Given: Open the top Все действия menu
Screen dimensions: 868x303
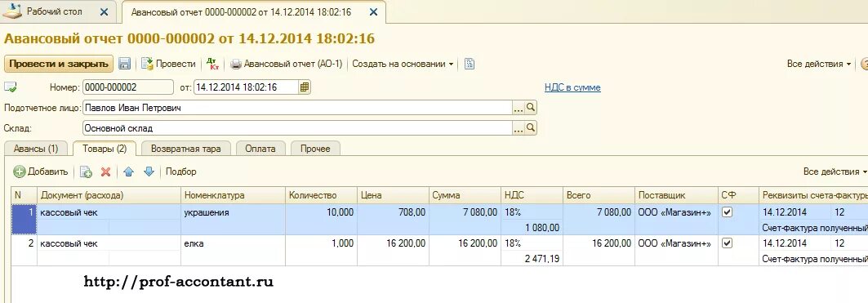Looking at the screenshot, I should point(819,64).
